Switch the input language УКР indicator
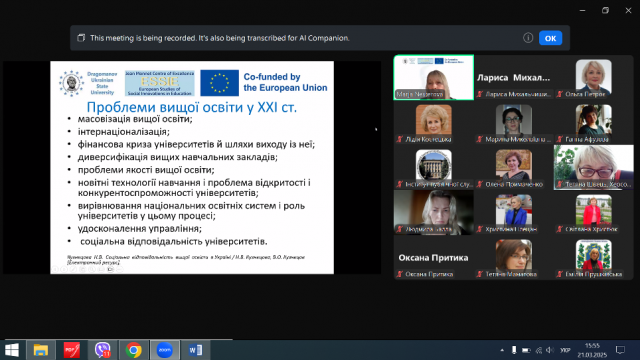 [x=565, y=350]
